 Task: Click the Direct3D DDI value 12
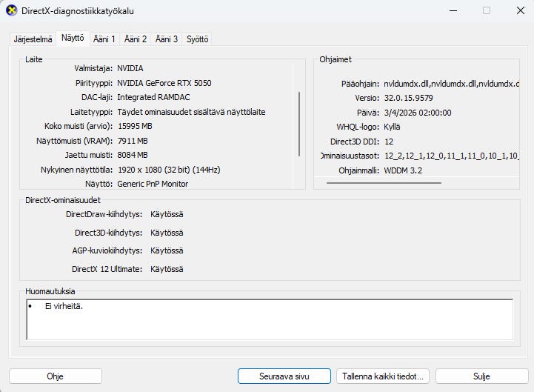(x=389, y=142)
